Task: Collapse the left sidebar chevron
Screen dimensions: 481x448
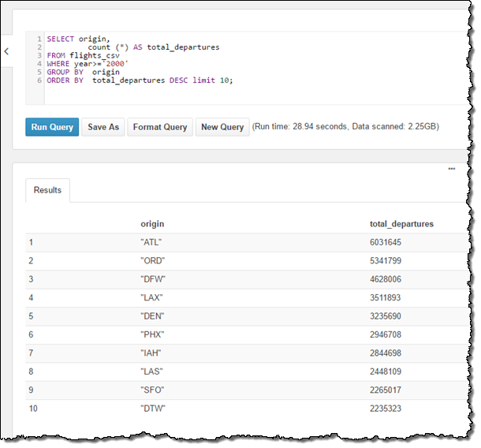Action: pos(6,51)
